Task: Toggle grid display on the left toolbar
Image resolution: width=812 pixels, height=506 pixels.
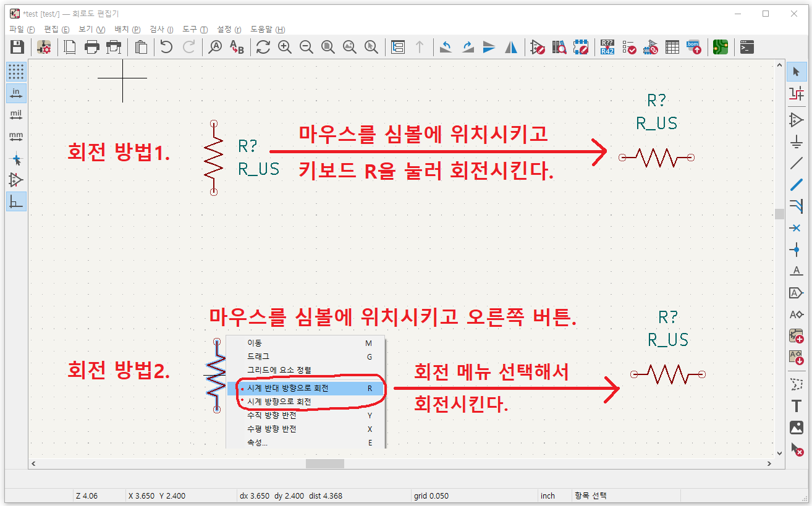Action: click(x=16, y=72)
